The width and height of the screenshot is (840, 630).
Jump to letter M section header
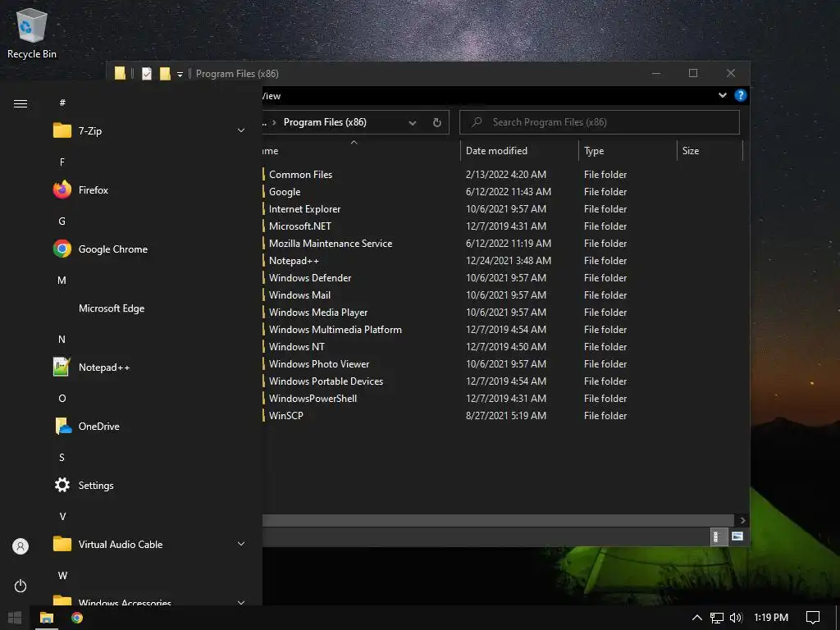click(62, 281)
